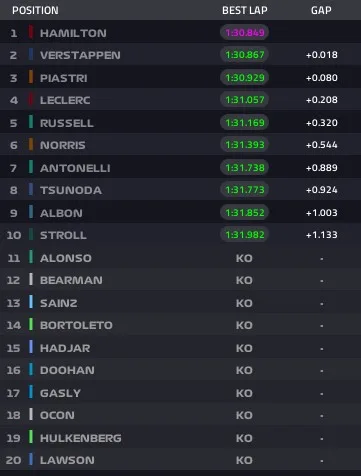Click Bortoleto's green team color bar
This screenshot has height=476, width=361.
tap(31, 324)
